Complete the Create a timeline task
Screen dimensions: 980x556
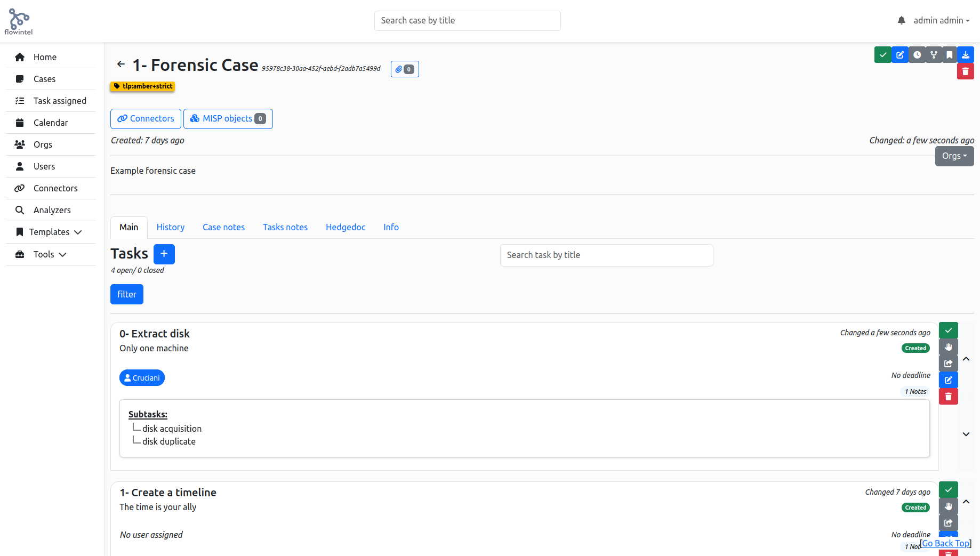[949, 490]
